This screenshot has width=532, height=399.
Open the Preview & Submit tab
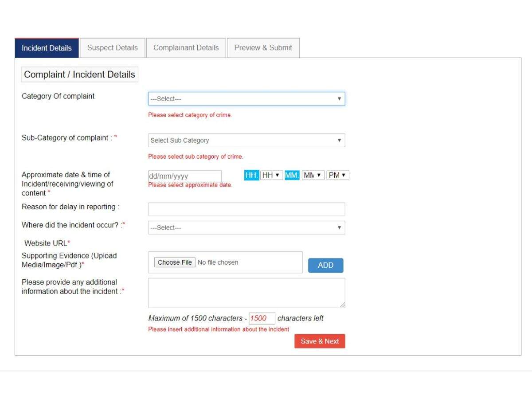click(x=263, y=47)
